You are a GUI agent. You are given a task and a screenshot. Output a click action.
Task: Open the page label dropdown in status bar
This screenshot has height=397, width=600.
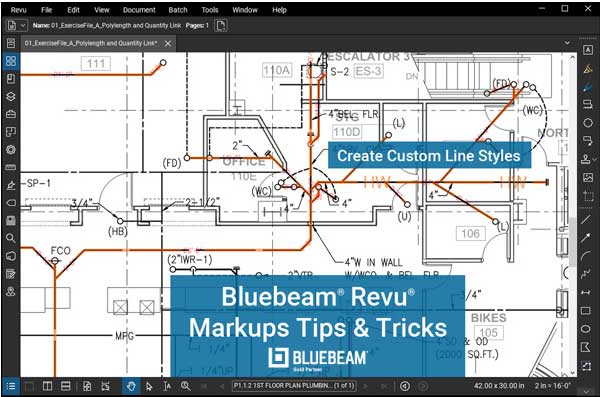pos(294,386)
